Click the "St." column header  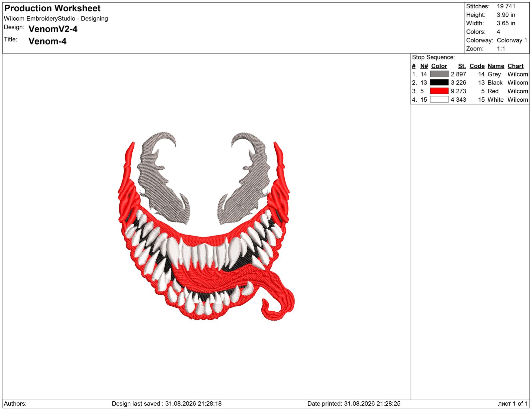pyautogui.click(x=462, y=66)
